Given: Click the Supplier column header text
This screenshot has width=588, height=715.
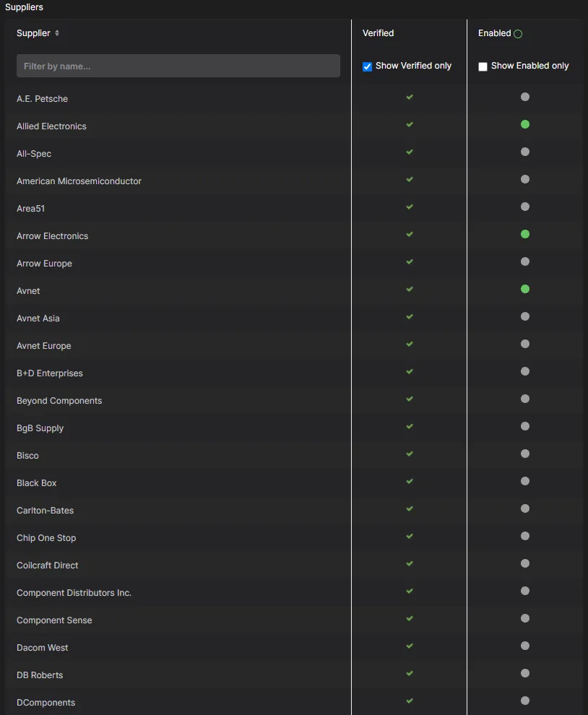Looking at the screenshot, I should click(x=33, y=33).
